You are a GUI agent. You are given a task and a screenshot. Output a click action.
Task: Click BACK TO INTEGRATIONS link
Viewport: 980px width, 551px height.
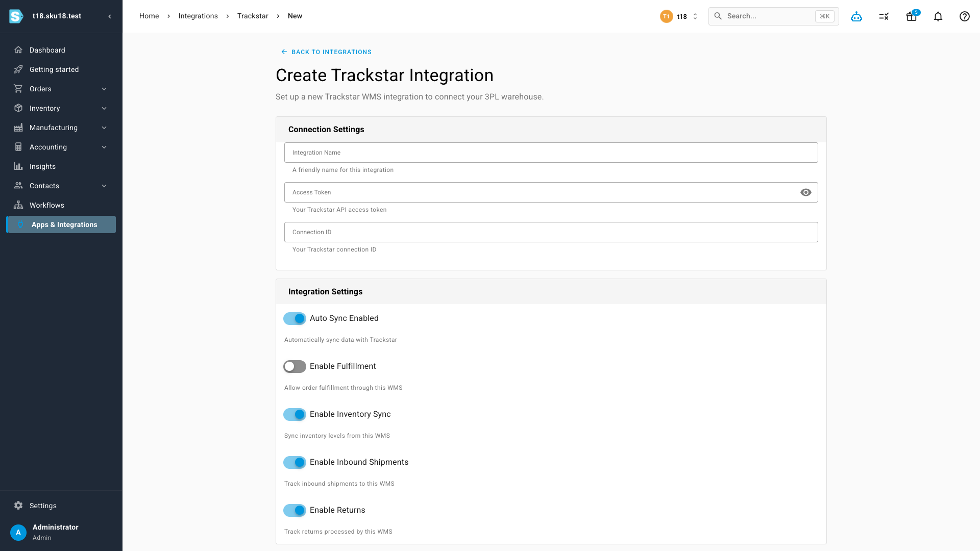327,52
